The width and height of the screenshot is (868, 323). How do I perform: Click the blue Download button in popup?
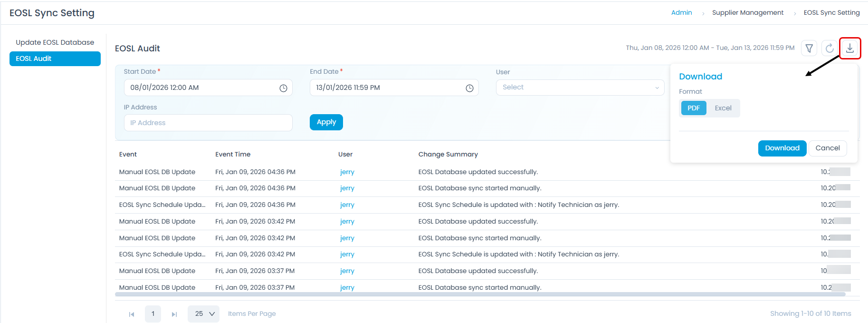point(782,148)
